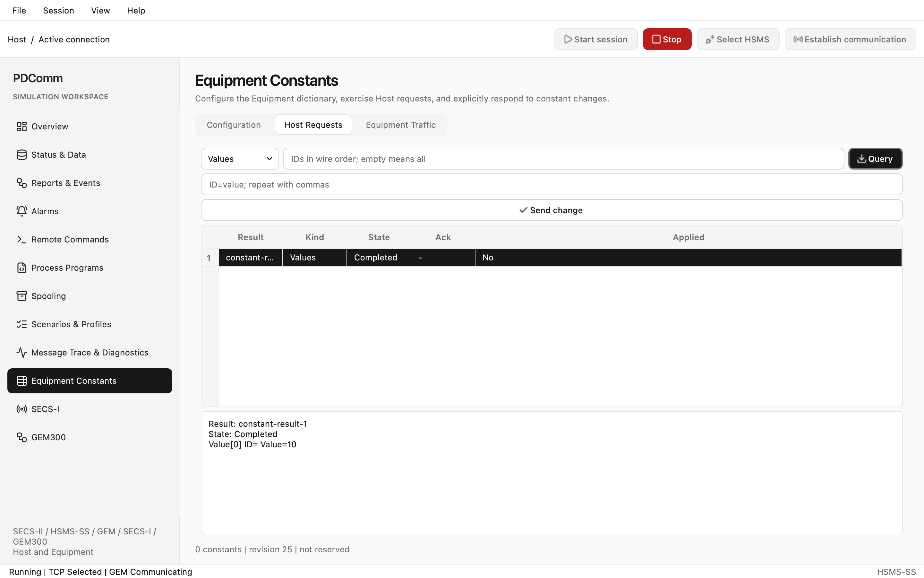Viewport: 924px width, 578px height.
Task: Click row number 1 header
Action: pyautogui.click(x=210, y=258)
